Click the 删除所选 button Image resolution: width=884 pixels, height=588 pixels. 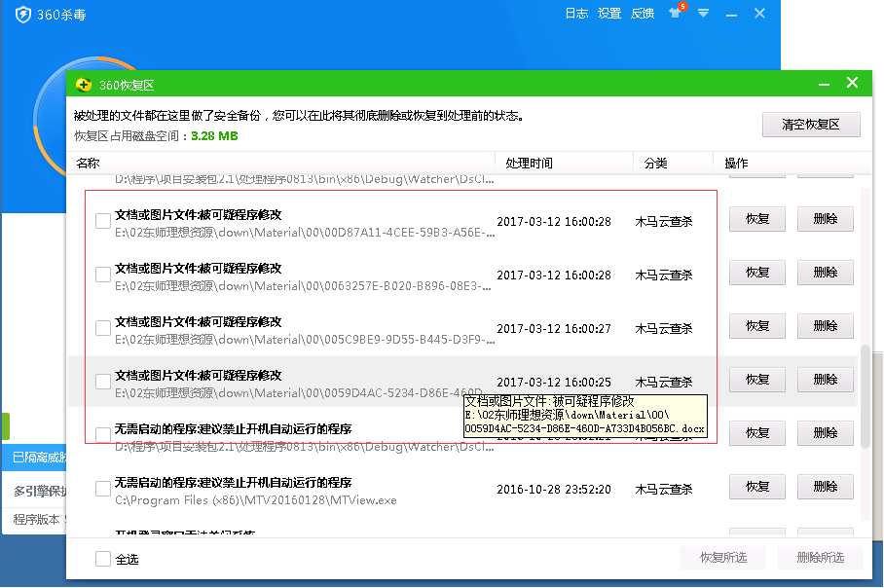point(821,558)
